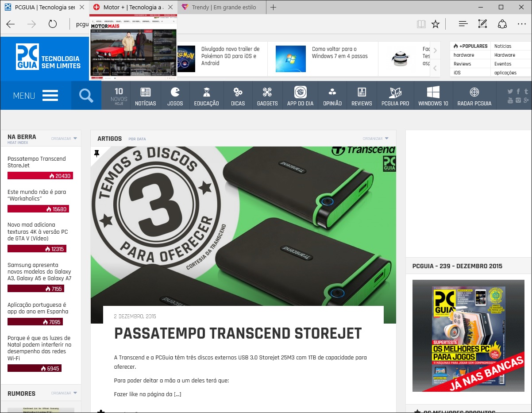The image size is (532, 413).
Task: Close the Motor + tab
Action: click(170, 7)
